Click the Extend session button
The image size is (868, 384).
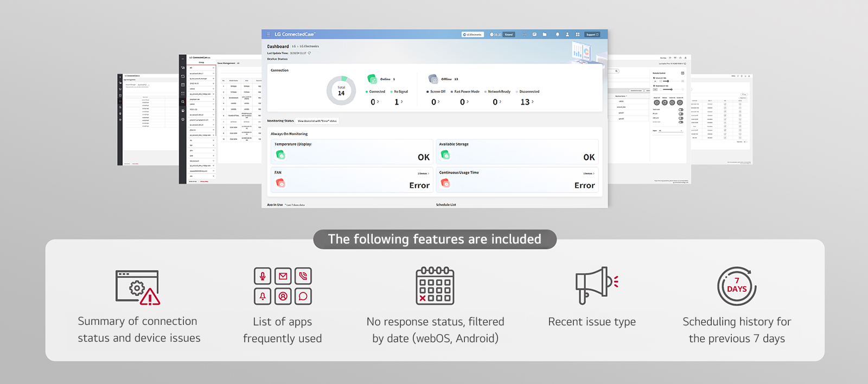(509, 34)
